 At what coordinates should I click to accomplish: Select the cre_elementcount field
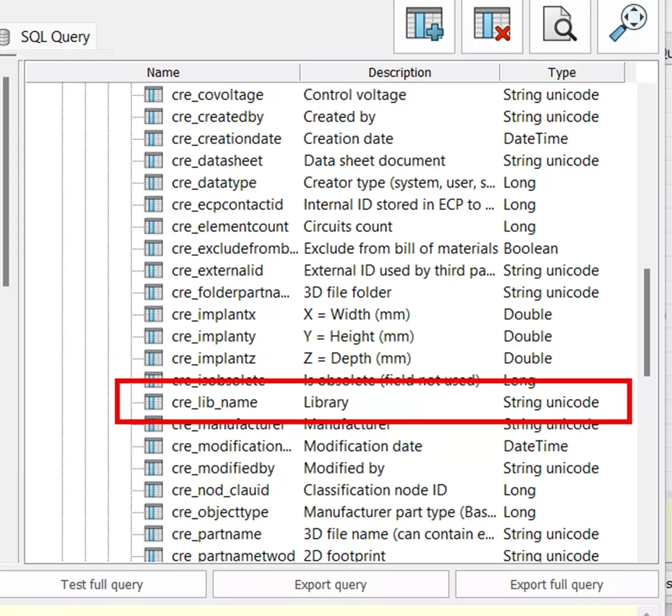[230, 226]
